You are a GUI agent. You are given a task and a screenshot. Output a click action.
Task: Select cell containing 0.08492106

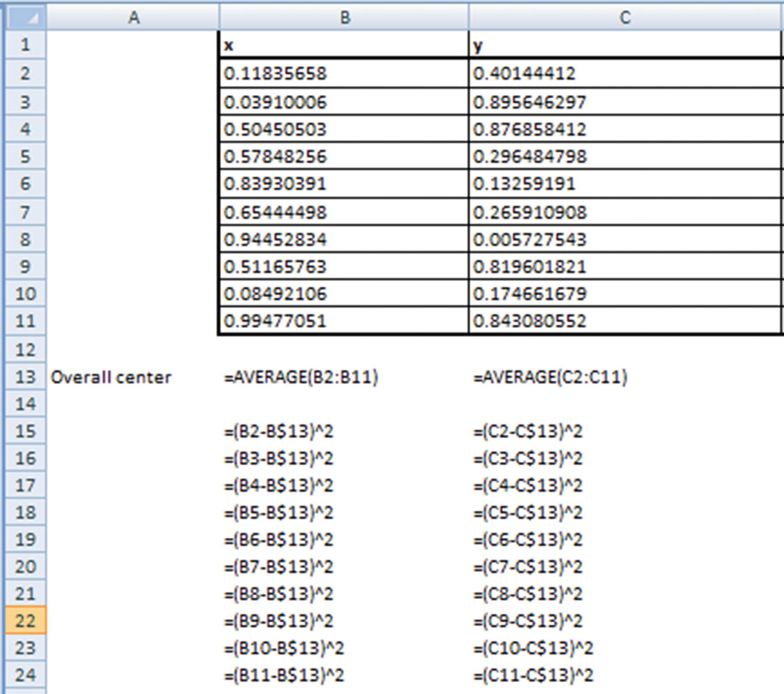pos(344,293)
